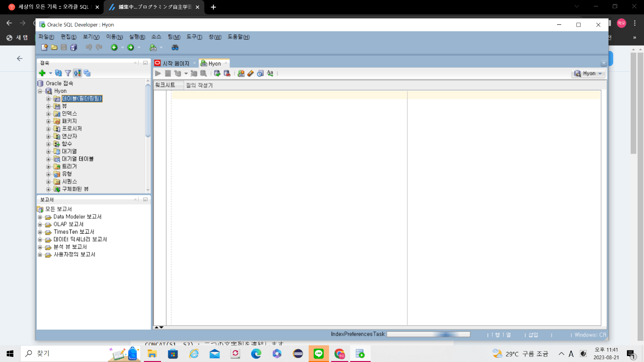Open the LINE app in the taskbar
This screenshot has width=644, height=362.
pos(319,354)
